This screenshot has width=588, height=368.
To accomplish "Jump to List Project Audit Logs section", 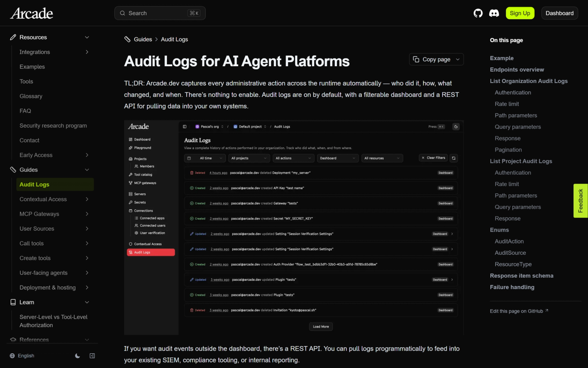I will tap(521, 161).
